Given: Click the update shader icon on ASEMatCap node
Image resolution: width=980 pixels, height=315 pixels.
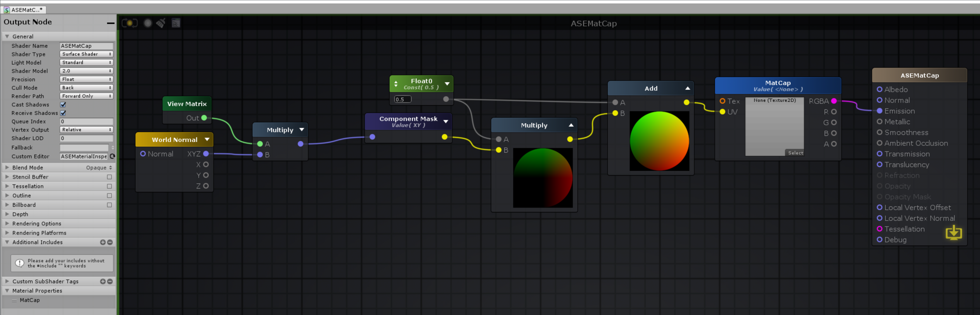Looking at the screenshot, I should pyautogui.click(x=954, y=233).
